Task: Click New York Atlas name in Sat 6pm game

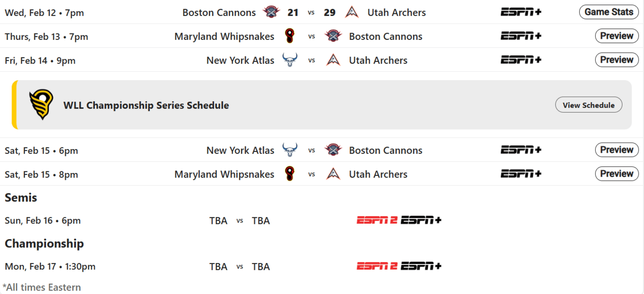Action: (240, 150)
